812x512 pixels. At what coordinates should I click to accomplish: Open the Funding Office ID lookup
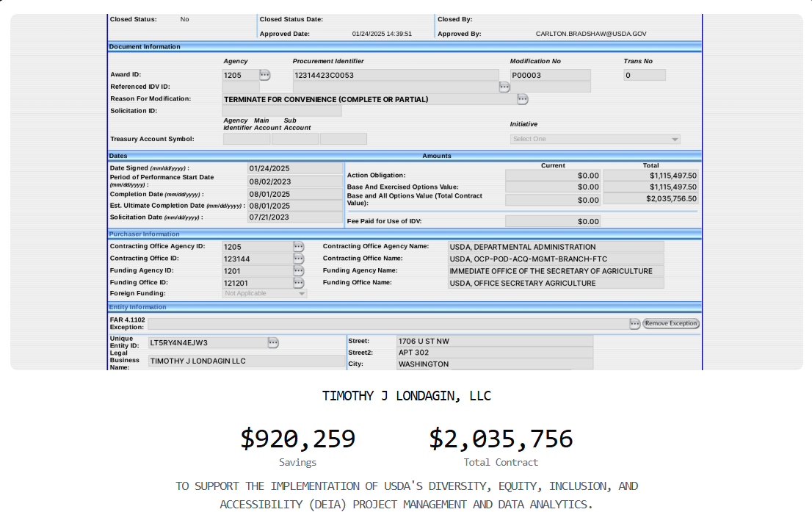point(298,282)
